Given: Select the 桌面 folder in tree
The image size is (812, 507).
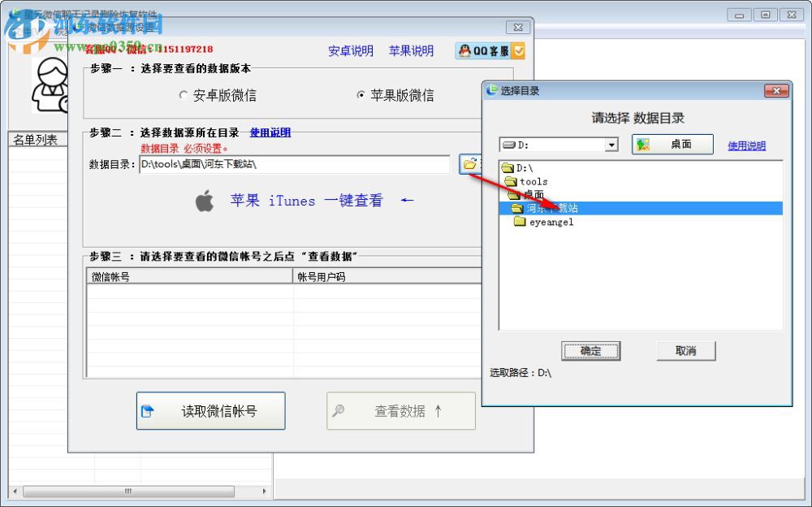Looking at the screenshot, I should (x=526, y=194).
